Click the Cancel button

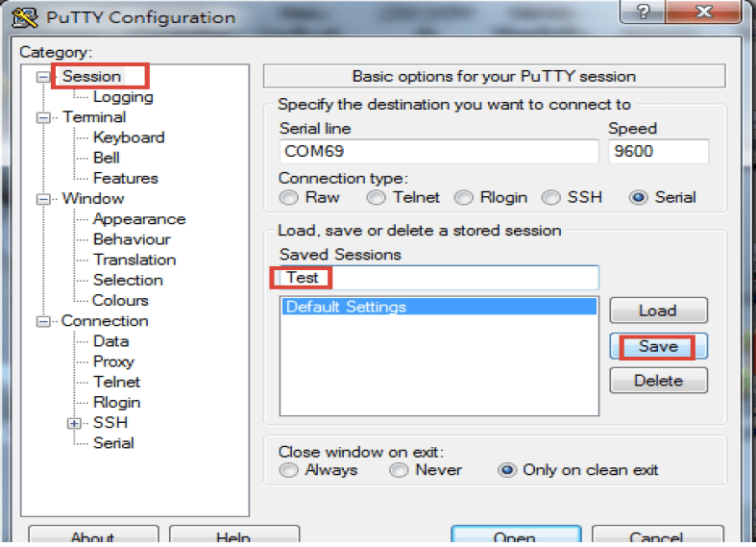658,535
